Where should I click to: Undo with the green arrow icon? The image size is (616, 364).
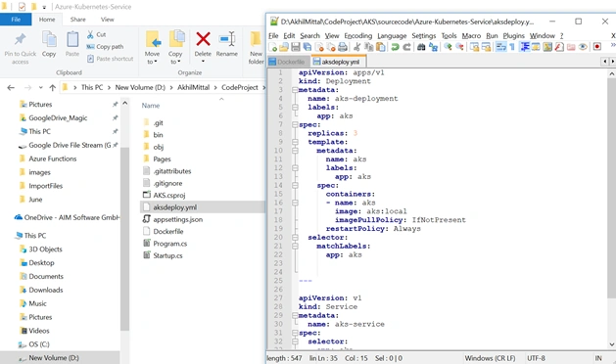click(x=395, y=47)
